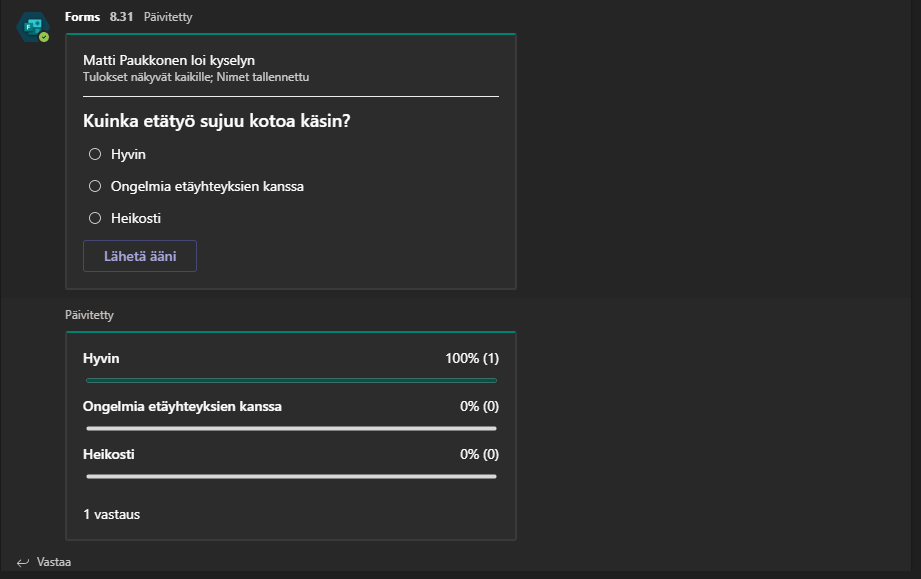Click the "0% (0)" value for Heikosti
The image size is (921, 579).
click(479, 454)
